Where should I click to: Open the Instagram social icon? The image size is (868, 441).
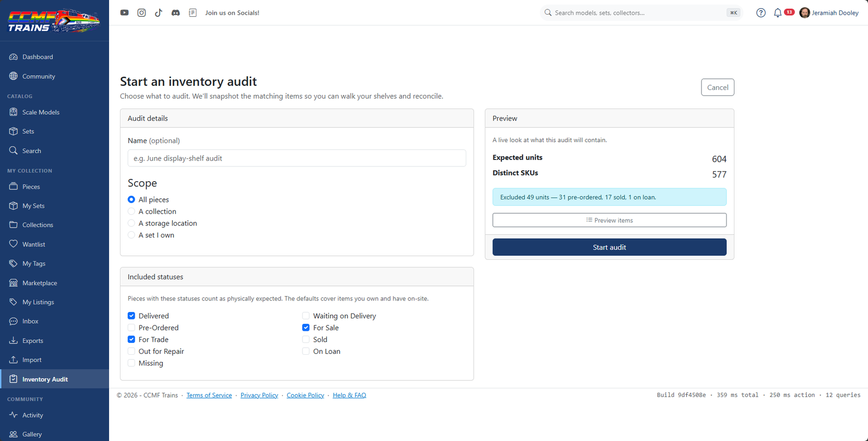141,12
